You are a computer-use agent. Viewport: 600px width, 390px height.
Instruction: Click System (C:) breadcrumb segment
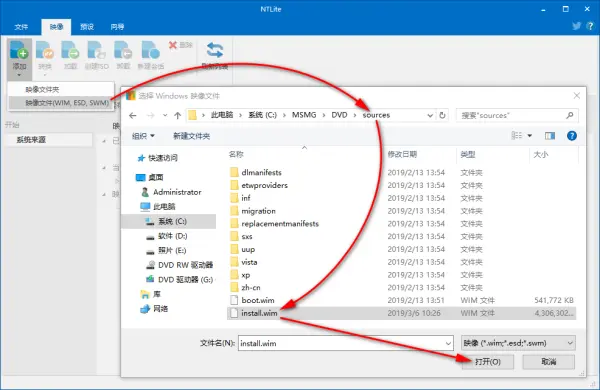pos(262,115)
